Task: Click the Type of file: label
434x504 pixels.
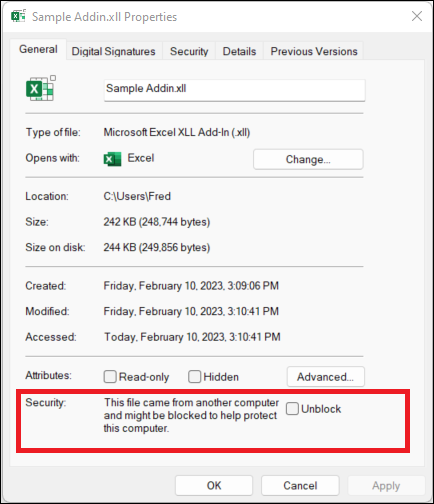Action: (53, 132)
